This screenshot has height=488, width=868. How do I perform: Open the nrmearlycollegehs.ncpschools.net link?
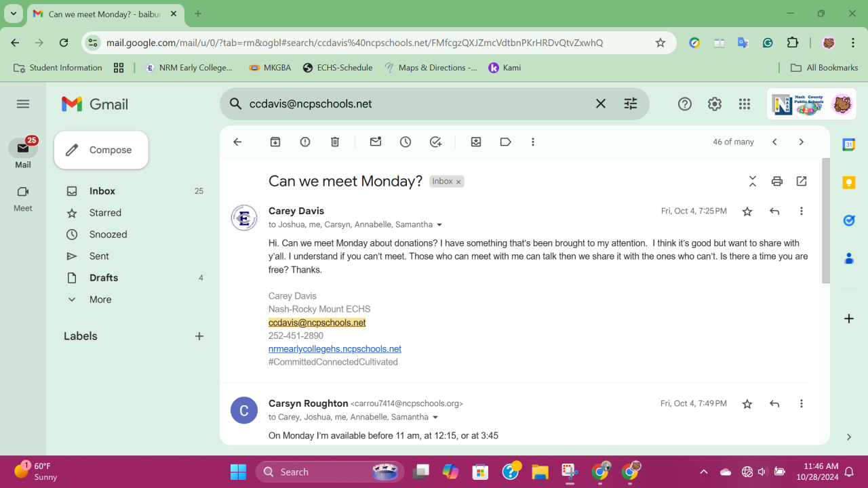(335, 349)
